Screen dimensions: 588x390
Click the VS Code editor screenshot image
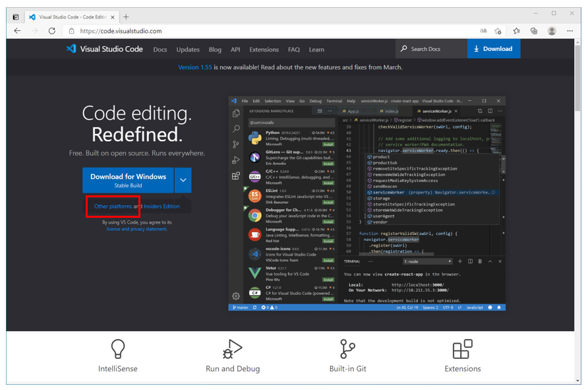click(367, 204)
